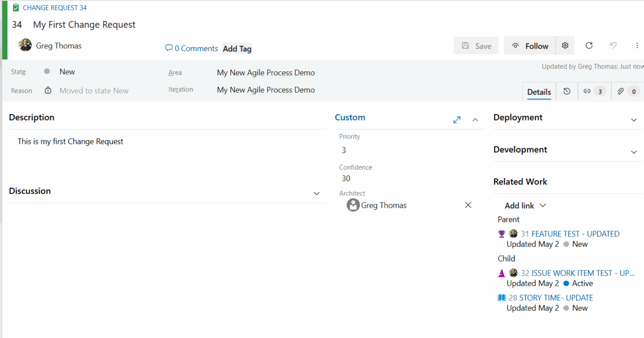The height and width of the screenshot is (338, 644).
Task: Expand the Discussion section
Action: click(317, 193)
